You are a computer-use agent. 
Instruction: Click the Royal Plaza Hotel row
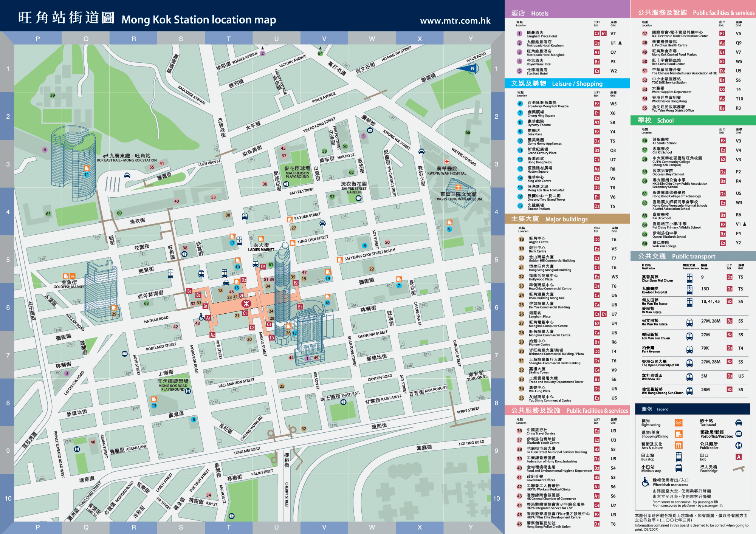[x=567, y=62]
